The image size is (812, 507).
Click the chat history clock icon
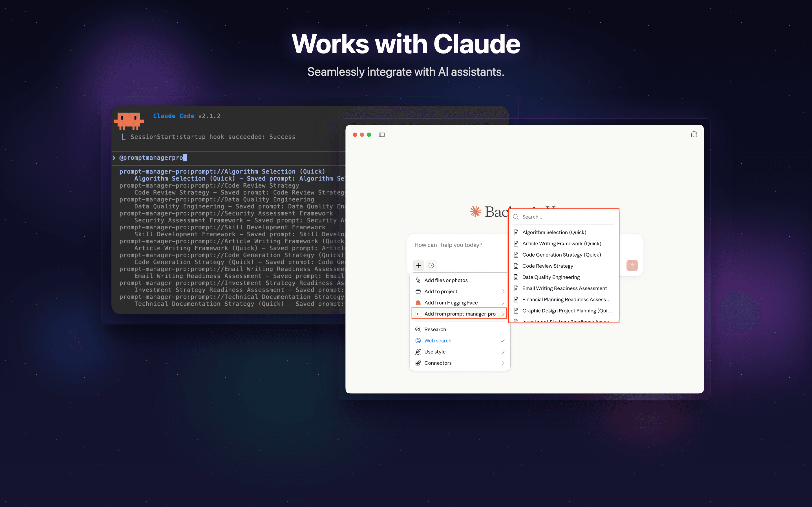point(431,265)
